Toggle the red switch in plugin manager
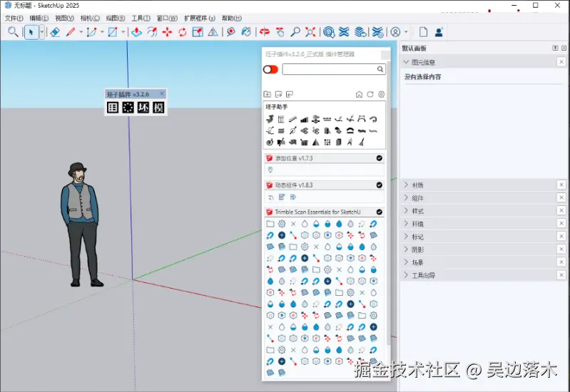This screenshot has width=570, height=392. pyautogui.click(x=270, y=69)
